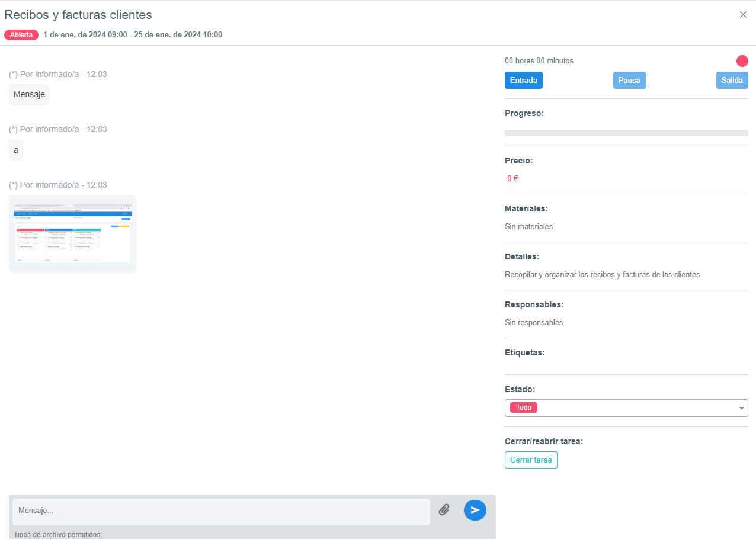Select the Todo tag in Estado field

point(523,408)
